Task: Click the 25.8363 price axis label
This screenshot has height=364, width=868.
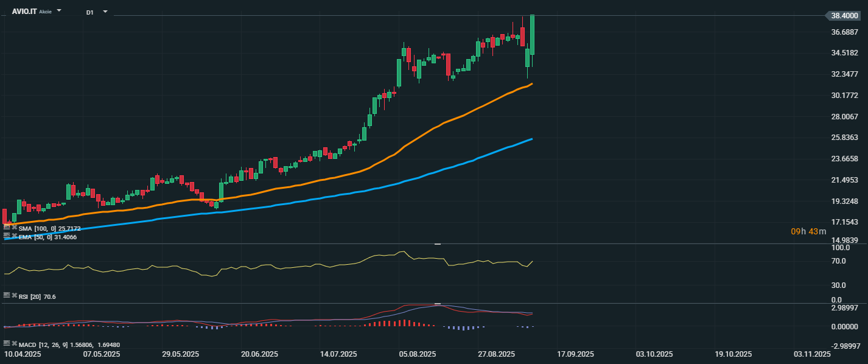Action: (845, 138)
